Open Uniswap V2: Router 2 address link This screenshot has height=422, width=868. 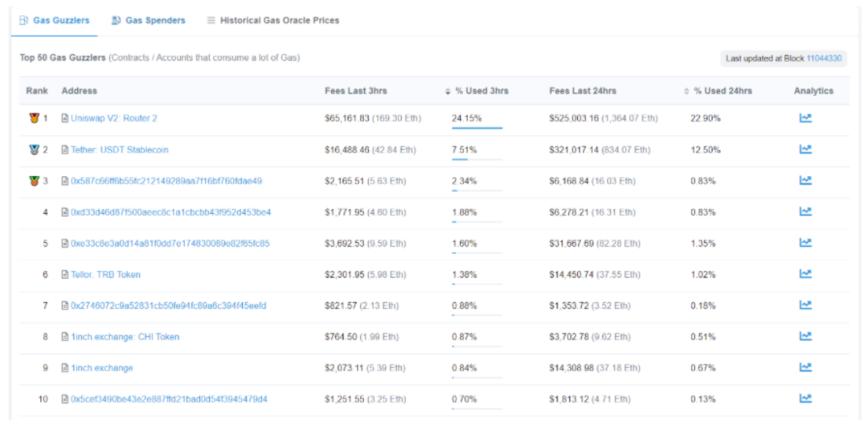coord(113,118)
